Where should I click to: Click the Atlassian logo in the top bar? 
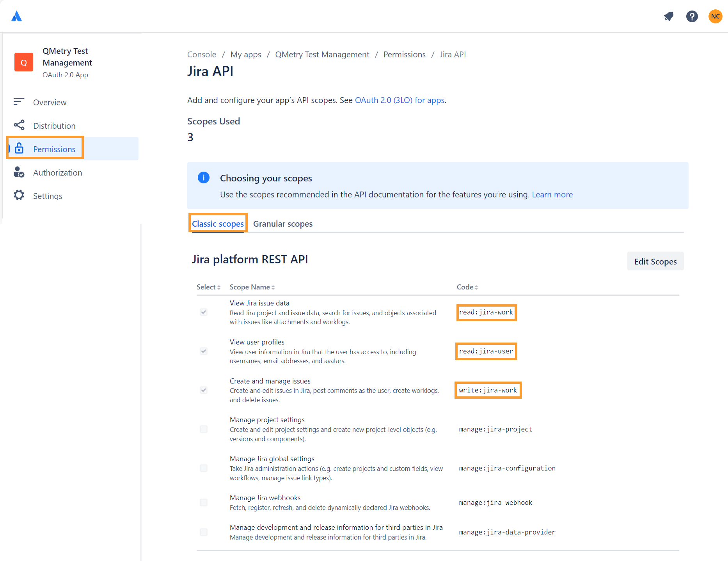[16, 16]
